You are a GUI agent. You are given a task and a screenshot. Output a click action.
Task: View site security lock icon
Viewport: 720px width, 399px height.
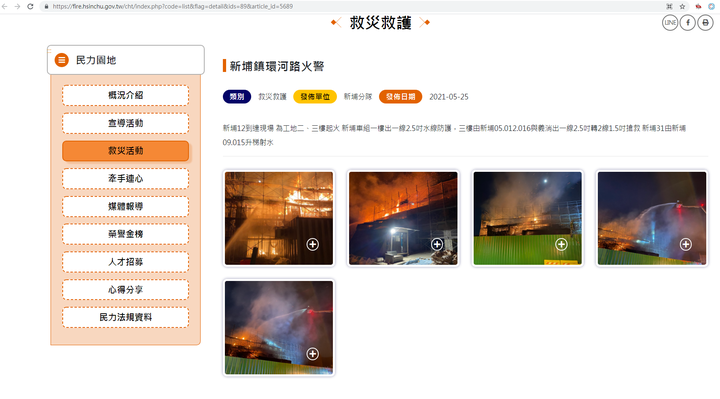tap(46, 6)
